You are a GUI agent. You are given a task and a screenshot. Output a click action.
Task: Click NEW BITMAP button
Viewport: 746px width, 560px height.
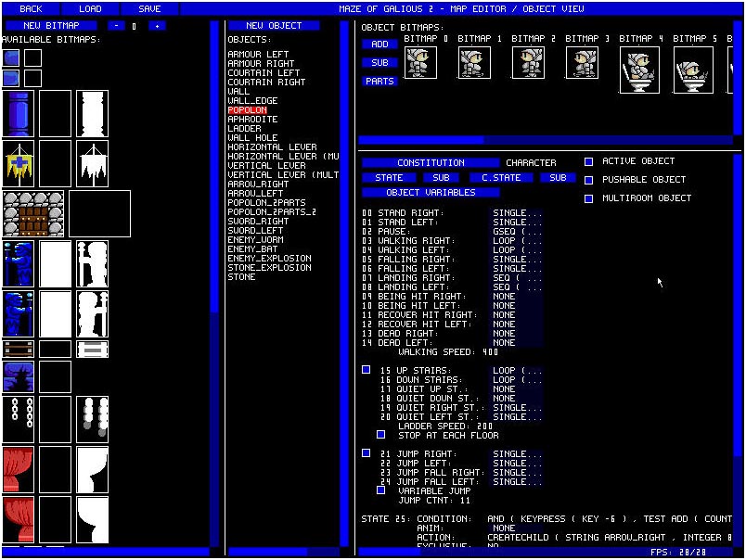(x=51, y=26)
